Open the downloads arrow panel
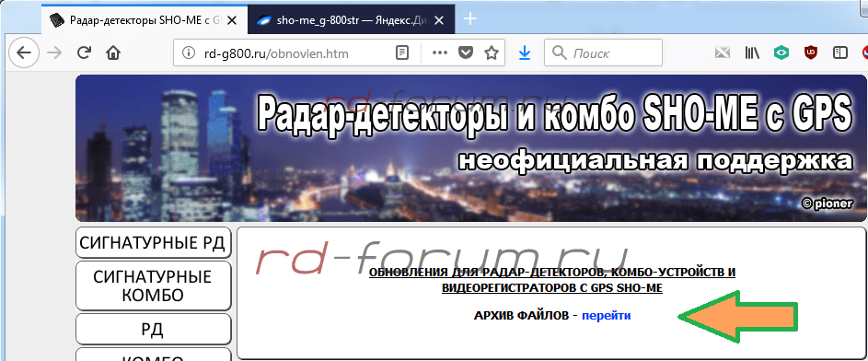 pos(525,53)
